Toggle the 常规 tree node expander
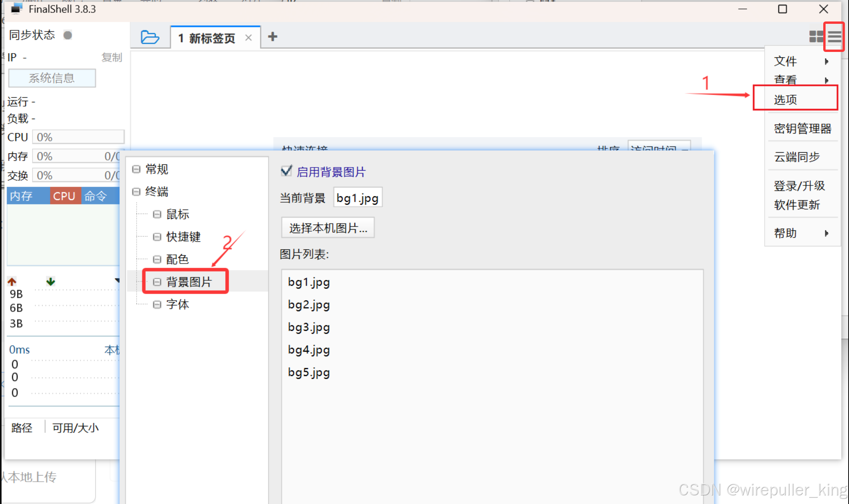This screenshot has width=849, height=504. (136, 169)
